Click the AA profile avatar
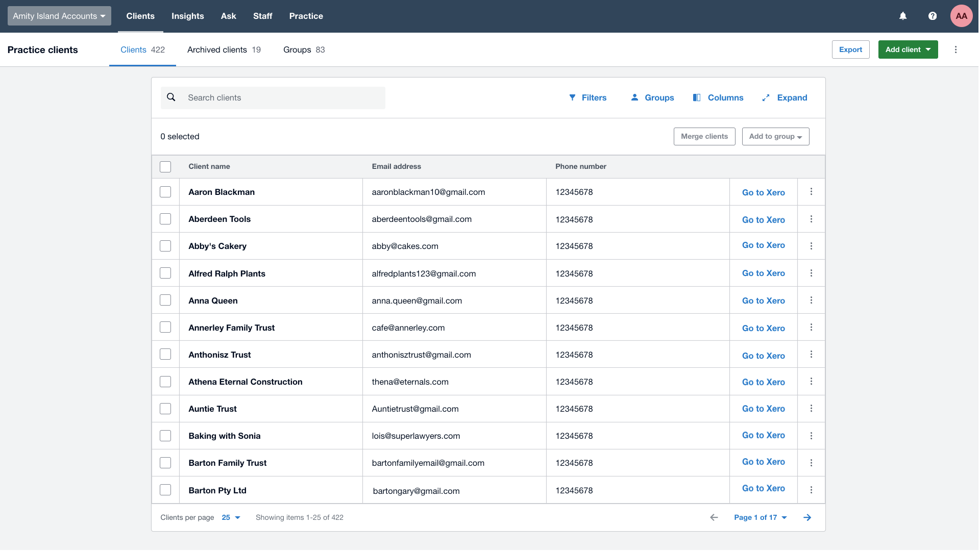Screen dimensions: 980x551 pyautogui.click(x=961, y=16)
